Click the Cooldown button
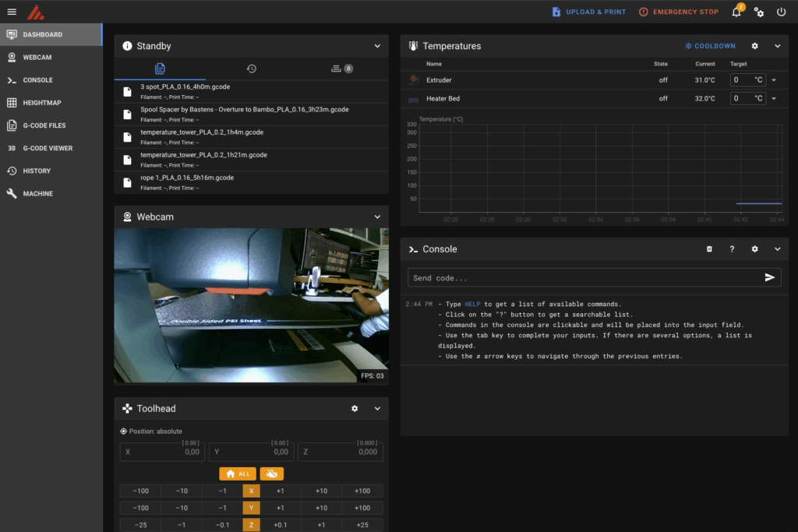This screenshot has width=798, height=532. coord(709,46)
